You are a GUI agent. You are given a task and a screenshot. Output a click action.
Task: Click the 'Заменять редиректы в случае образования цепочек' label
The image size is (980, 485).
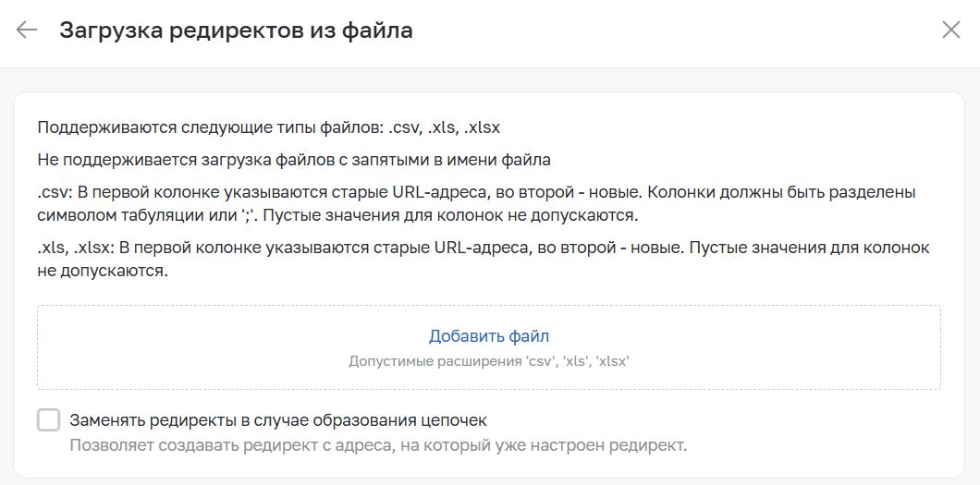click(278, 420)
